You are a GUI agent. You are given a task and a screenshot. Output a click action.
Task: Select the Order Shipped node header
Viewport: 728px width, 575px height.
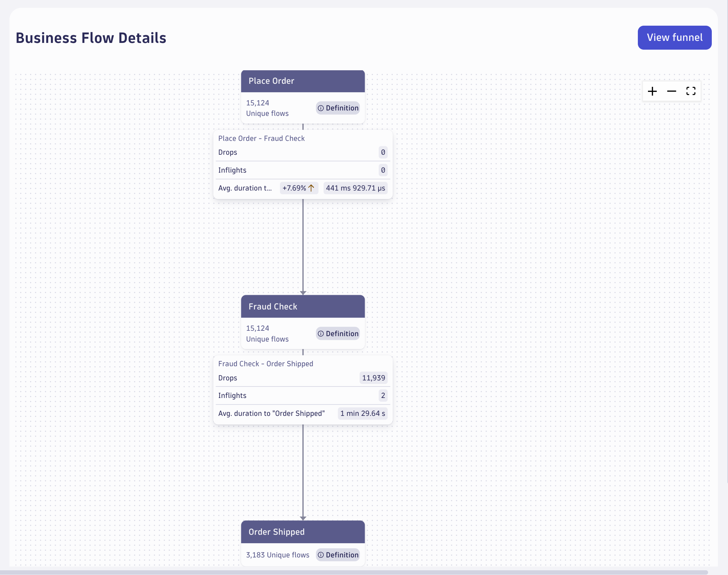click(x=303, y=532)
